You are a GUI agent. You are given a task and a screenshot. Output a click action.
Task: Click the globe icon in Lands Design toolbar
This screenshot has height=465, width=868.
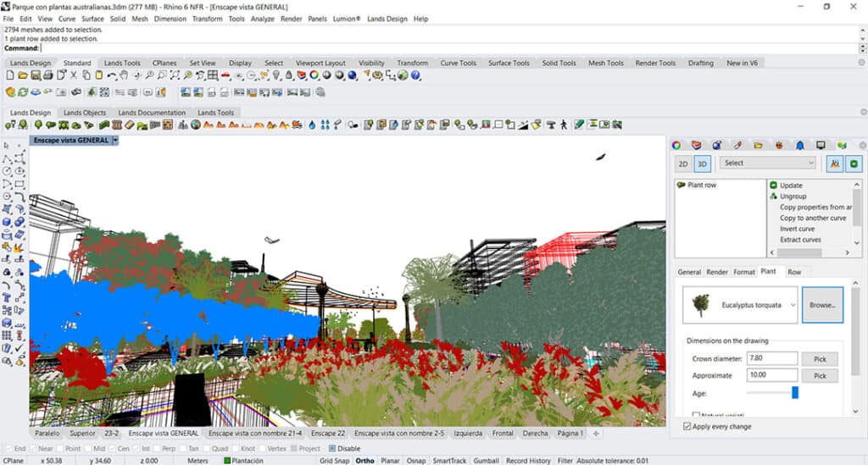pos(196,125)
